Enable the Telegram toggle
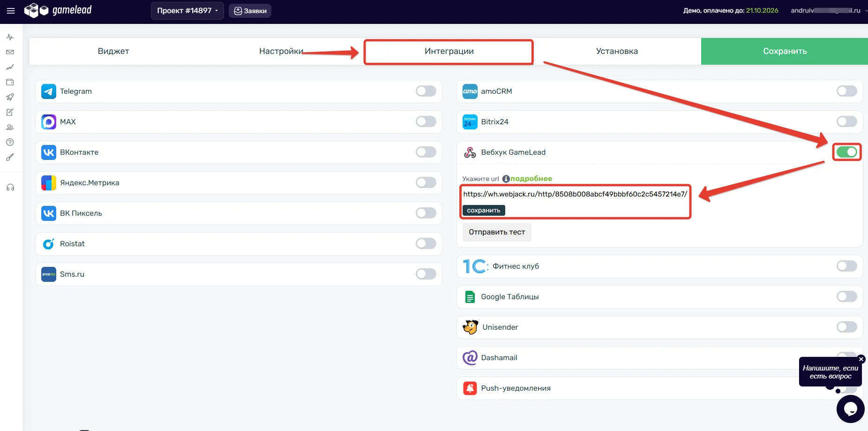Image resolution: width=868 pixels, height=431 pixels. pos(426,91)
